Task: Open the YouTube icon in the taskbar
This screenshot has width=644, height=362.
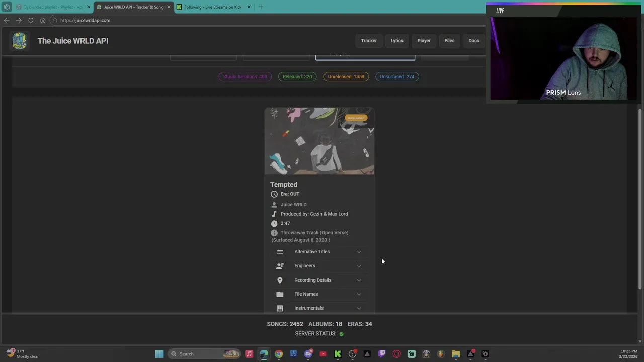Action: [x=323, y=354]
